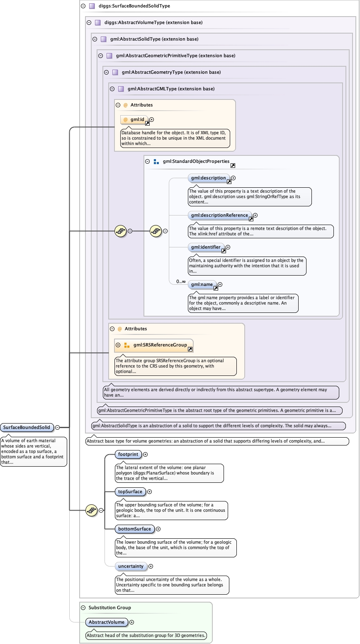Select the AbstractVolume element node
The width and height of the screenshot is (360, 644).
point(107,622)
